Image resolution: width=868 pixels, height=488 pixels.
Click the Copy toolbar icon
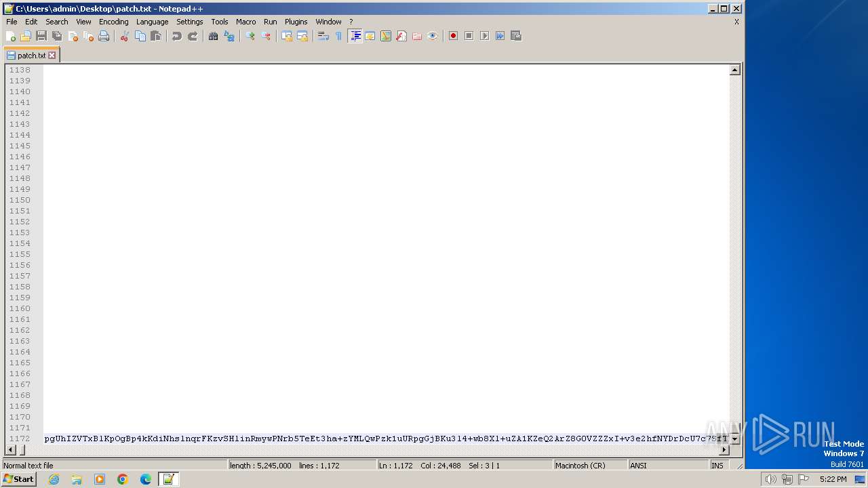tap(140, 36)
